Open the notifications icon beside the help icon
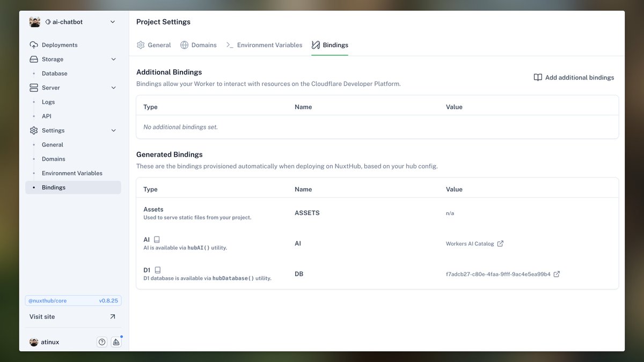644x362 pixels. 116,342
